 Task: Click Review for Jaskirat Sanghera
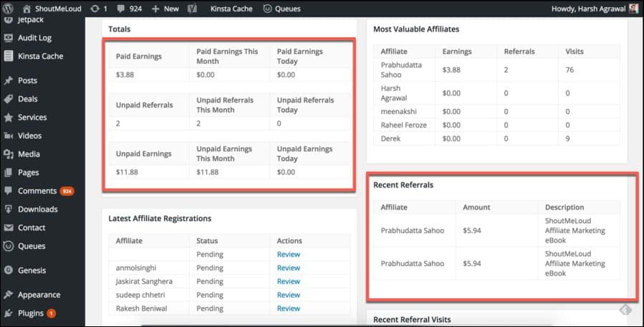coord(288,281)
